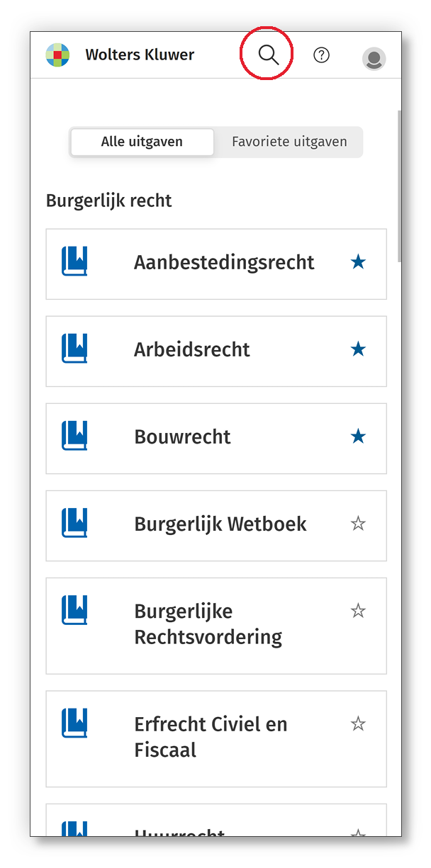Click the Arbeidsrecht book icon

click(74, 349)
